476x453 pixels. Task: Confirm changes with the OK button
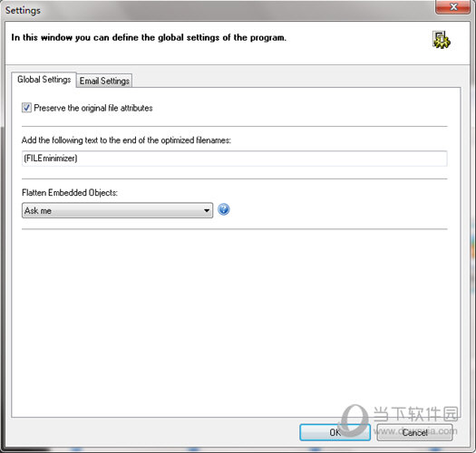[x=335, y=432]
